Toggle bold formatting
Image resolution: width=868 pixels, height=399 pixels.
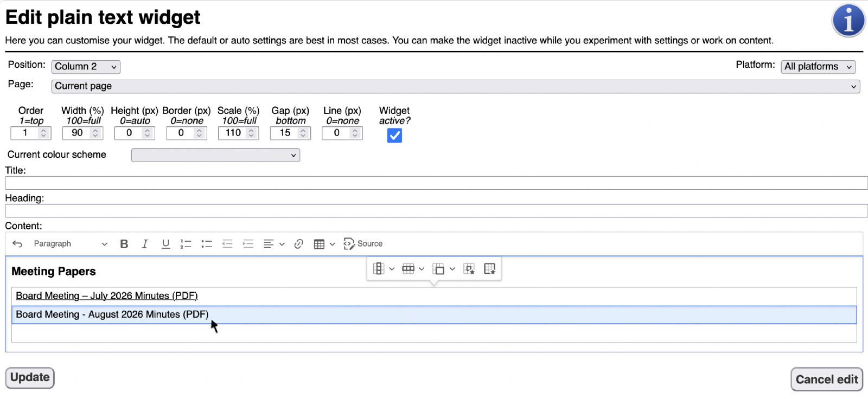click(124, 244)
